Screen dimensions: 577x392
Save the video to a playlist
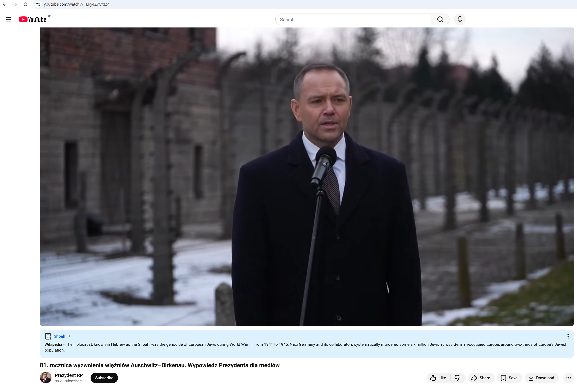click(x=509, y=378)
